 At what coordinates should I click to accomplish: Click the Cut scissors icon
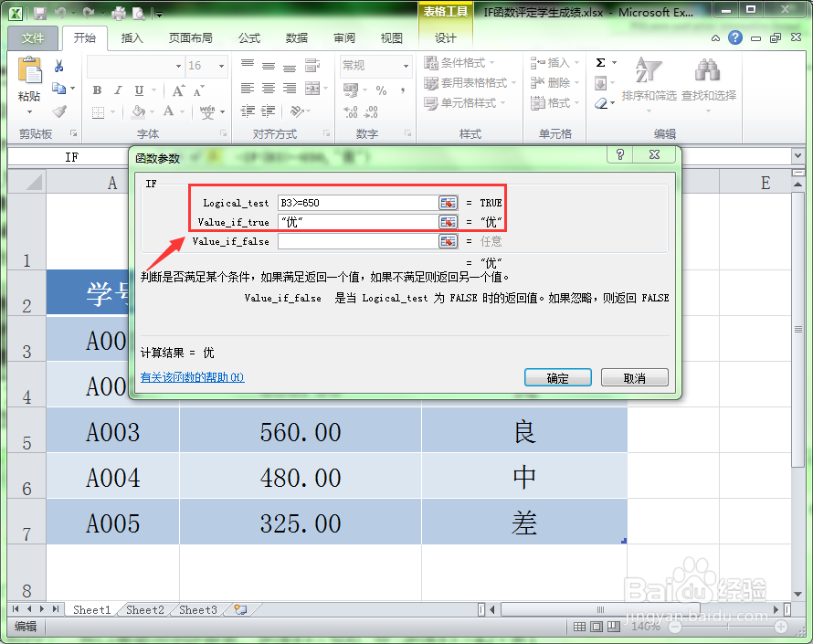[x=58, y=66]
